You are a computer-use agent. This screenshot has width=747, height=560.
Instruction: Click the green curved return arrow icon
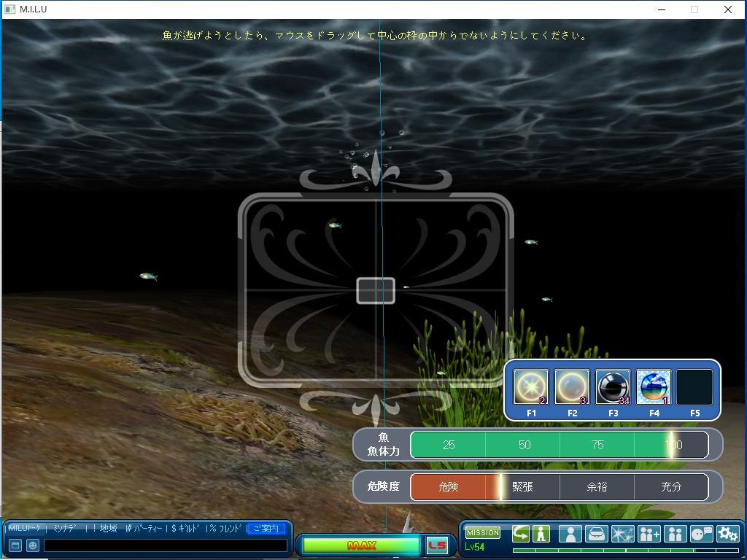tap(521, 533)
